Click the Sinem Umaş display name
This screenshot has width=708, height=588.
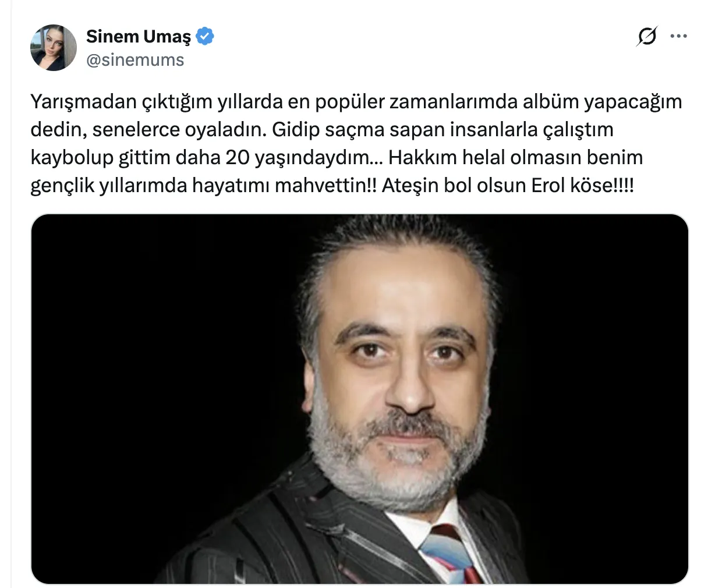[139, 36]
